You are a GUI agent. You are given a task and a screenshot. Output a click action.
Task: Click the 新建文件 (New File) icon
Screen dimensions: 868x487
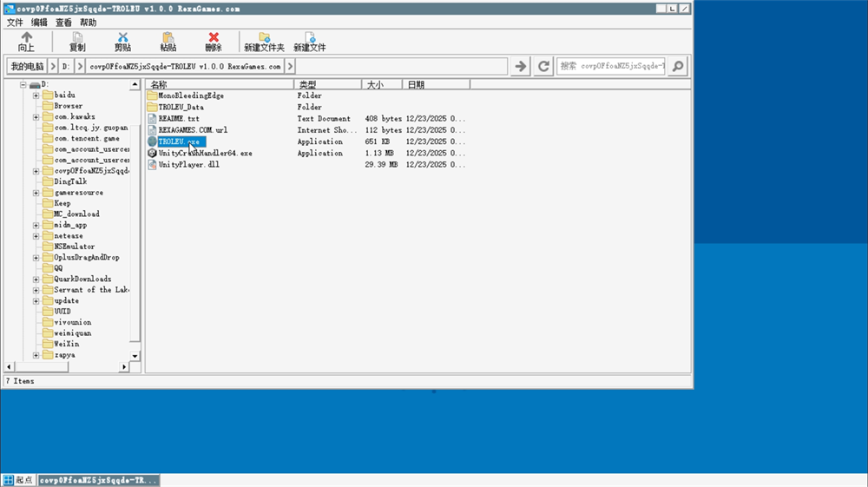point(309,38)
